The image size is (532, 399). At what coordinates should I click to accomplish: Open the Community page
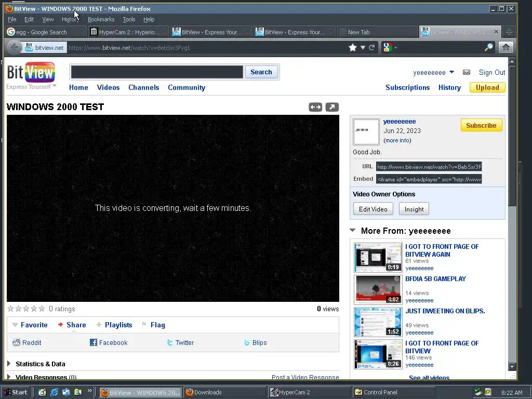pos(187,87)
